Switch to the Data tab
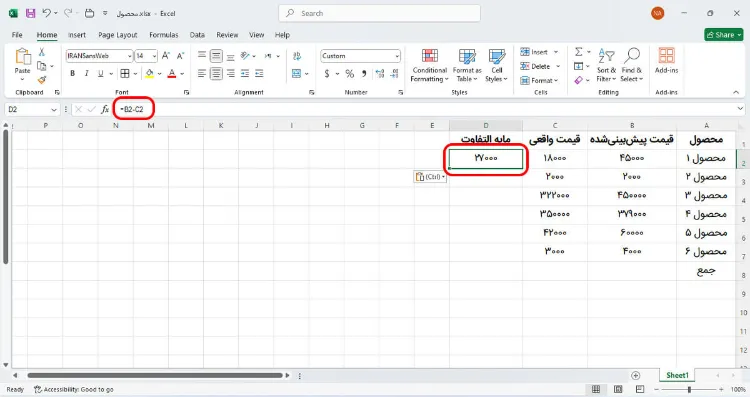Viewport: 750px width, 397px height. [197, 35]
